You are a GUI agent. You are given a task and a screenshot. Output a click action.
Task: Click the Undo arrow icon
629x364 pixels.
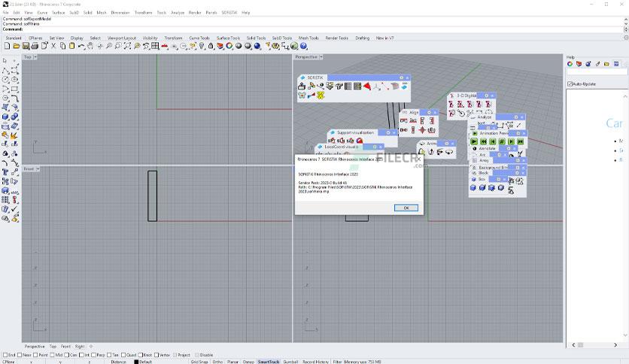[81, 46]
